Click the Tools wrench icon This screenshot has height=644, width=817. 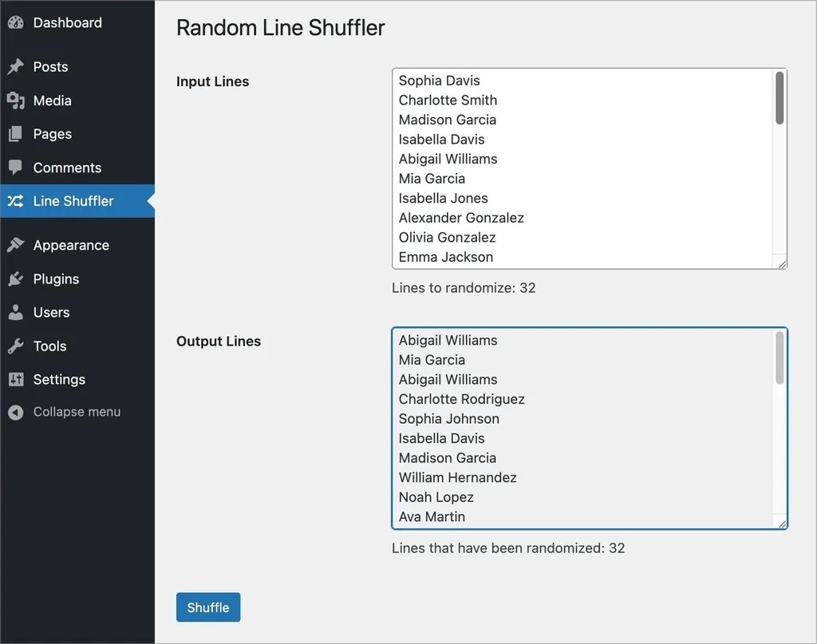(x=15, y=346)
